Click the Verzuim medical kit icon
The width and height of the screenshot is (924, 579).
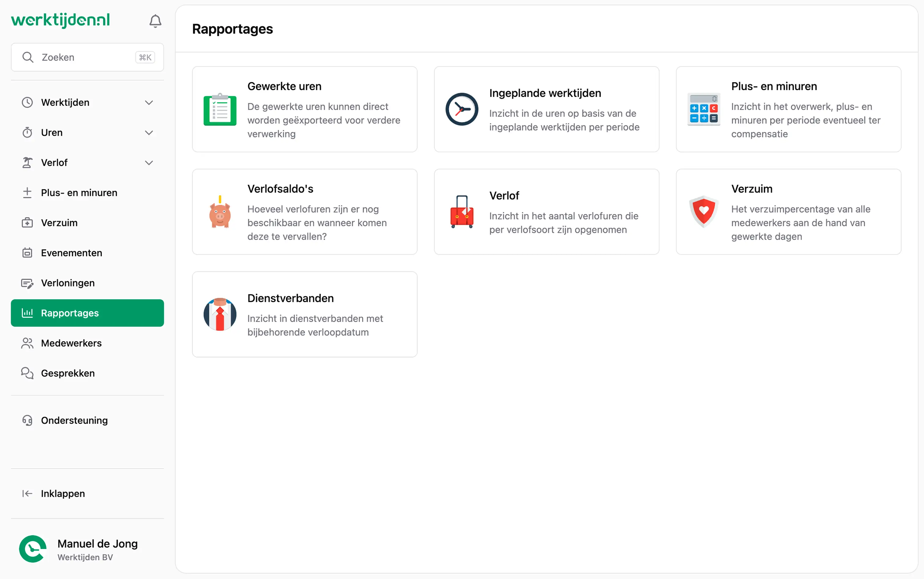[27, 223]
